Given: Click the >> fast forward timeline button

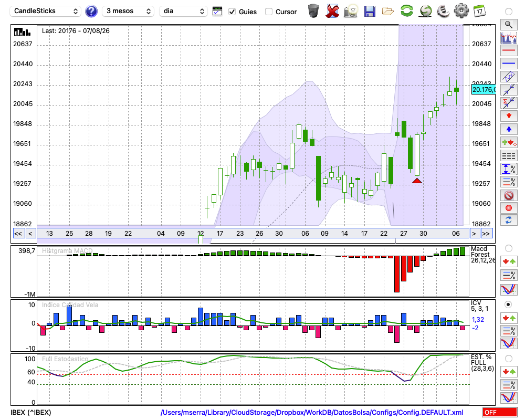Looking at the screenshot, I should [486, 234].
